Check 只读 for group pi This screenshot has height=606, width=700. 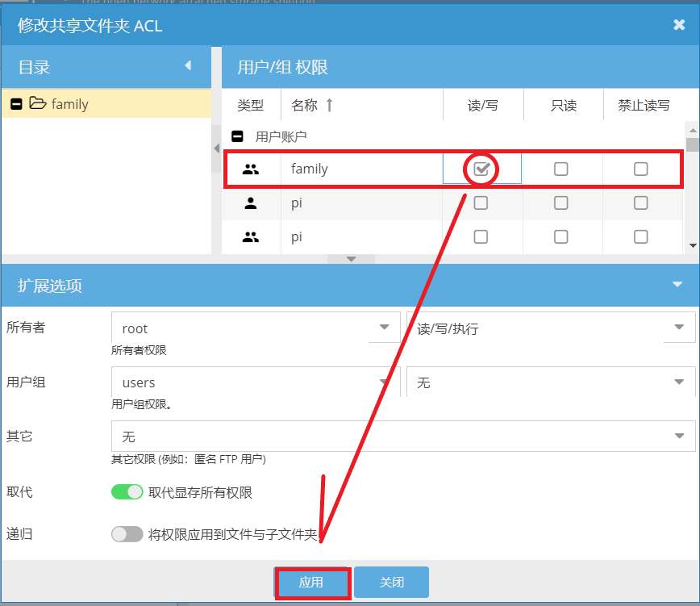(560, 236)
